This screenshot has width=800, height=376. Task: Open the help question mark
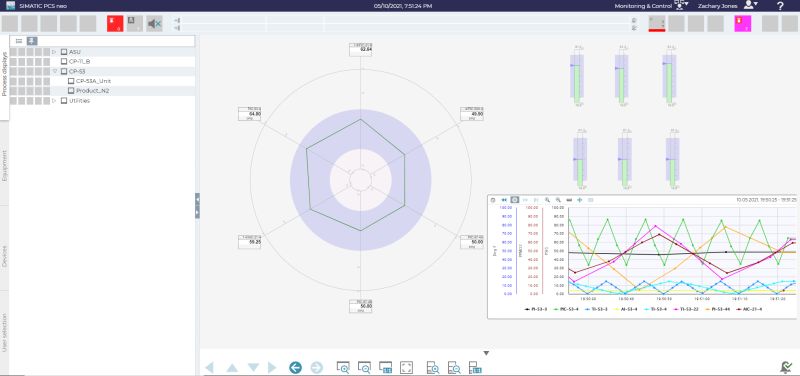pyautogui.click(x=780, y=6)
